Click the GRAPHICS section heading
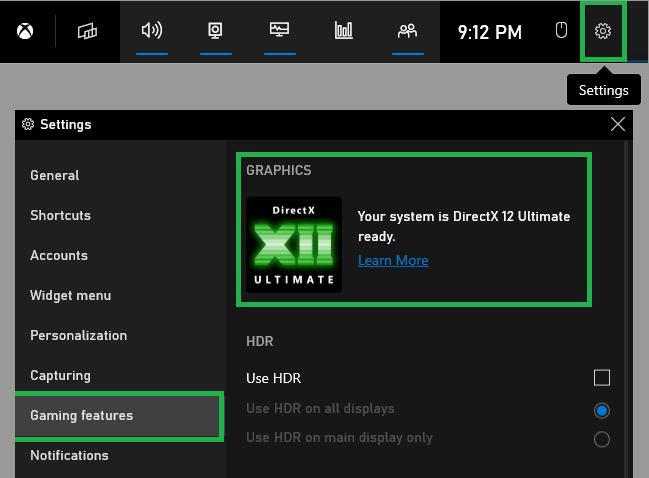 click(x=279, y=170)
